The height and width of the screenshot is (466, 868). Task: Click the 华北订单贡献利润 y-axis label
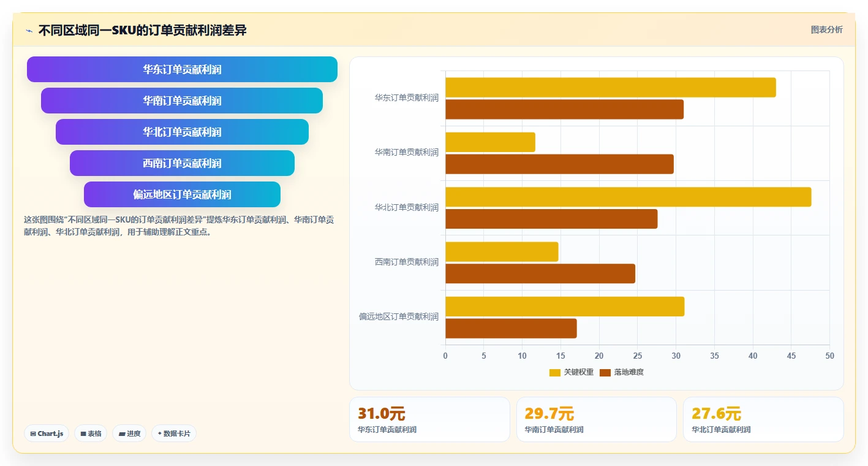pyautogui.click(x=407, y=207)
